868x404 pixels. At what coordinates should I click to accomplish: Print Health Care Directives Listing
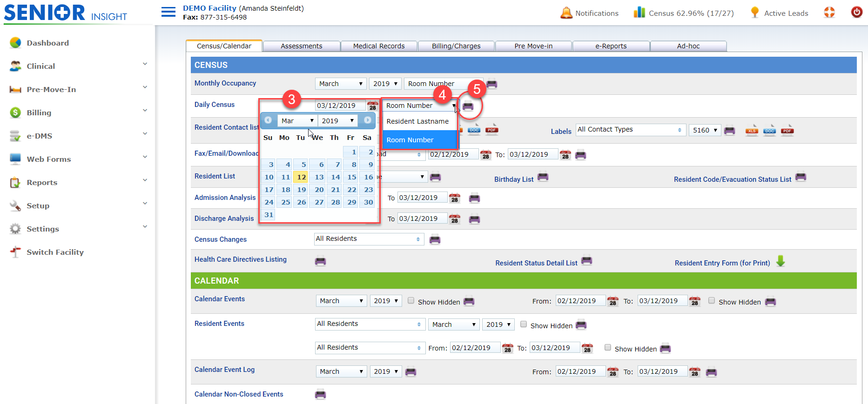click(321, 261)
